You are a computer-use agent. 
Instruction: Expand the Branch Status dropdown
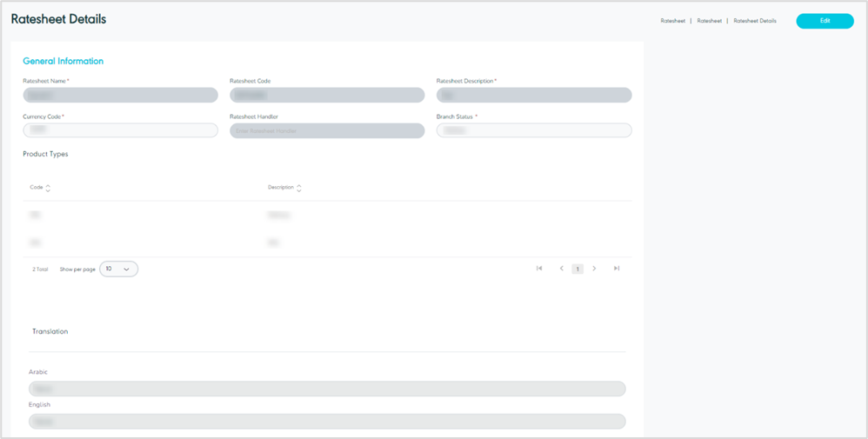534,130
